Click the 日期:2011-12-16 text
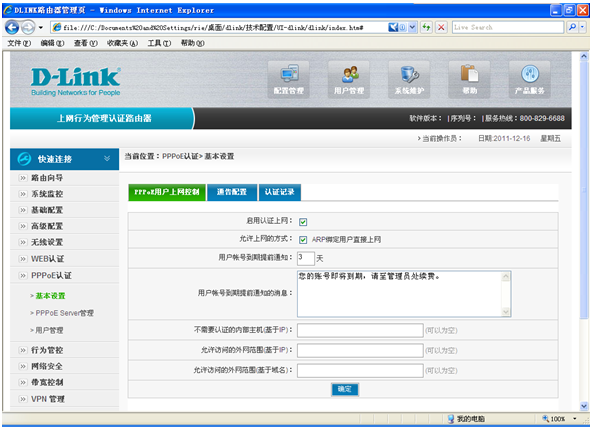 [504, 139]
